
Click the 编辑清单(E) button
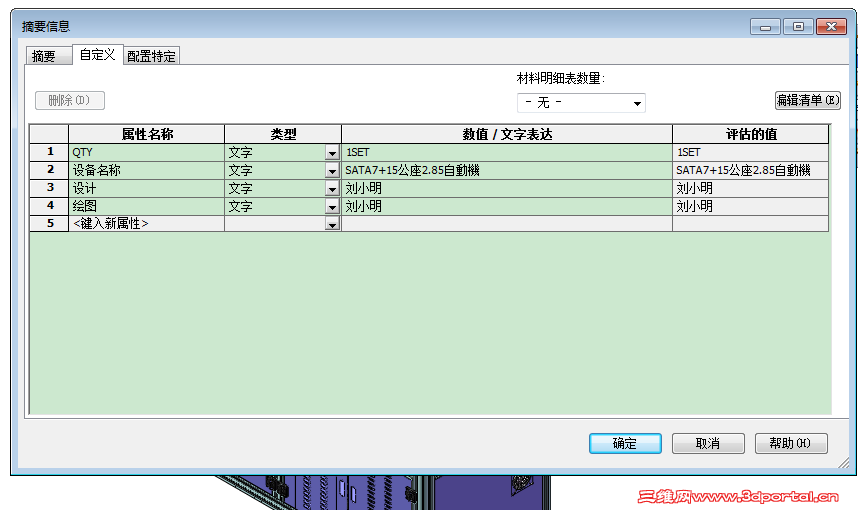point(807,100)
